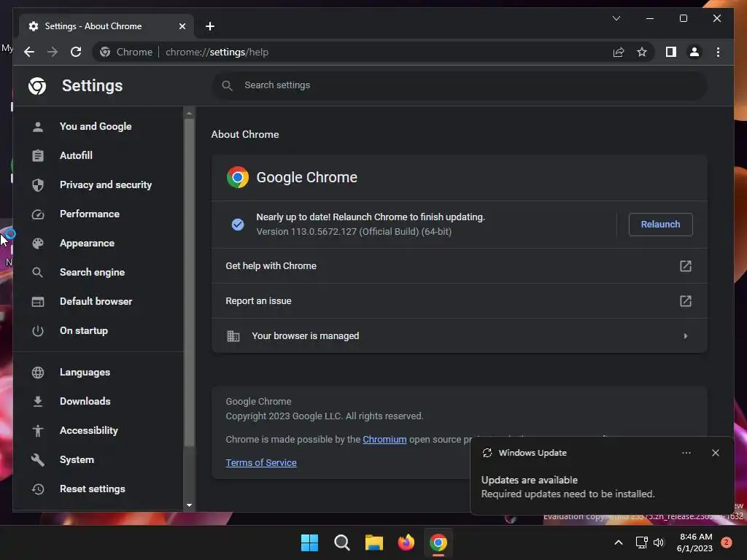This screenshot has height=560, width=747.
Task: Share this page icon in address bar
Action: click(x=619, y=52)
